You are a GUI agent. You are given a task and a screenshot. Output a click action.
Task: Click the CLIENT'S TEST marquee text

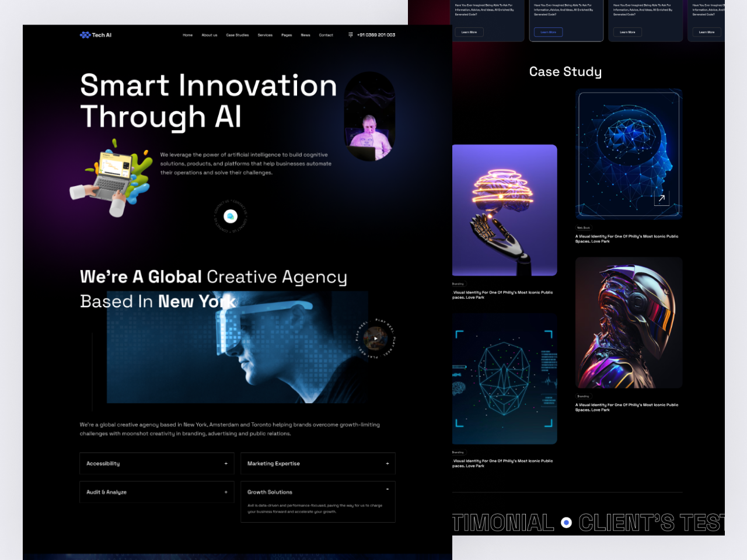click(651, 523)
